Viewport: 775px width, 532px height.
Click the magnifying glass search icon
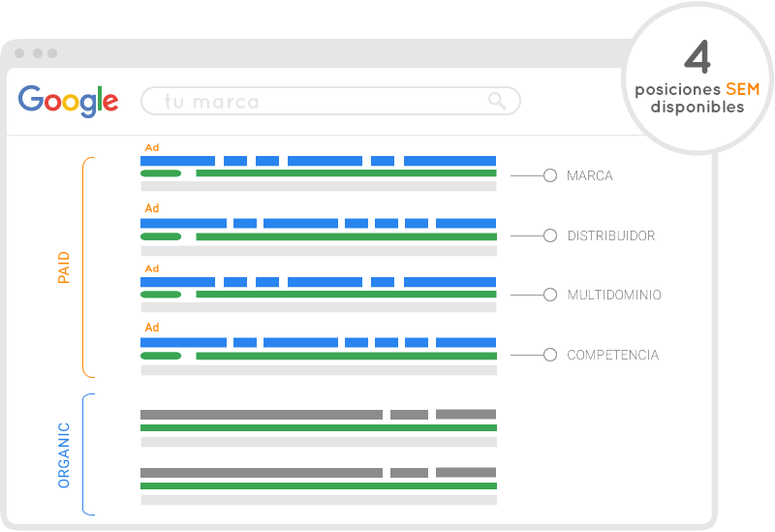497,101
